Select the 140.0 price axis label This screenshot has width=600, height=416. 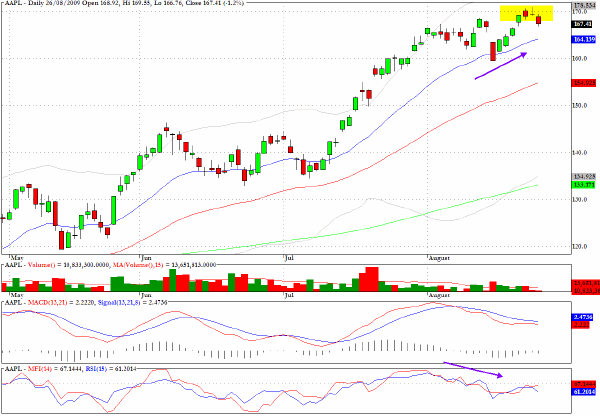click(x=580, y=153)
